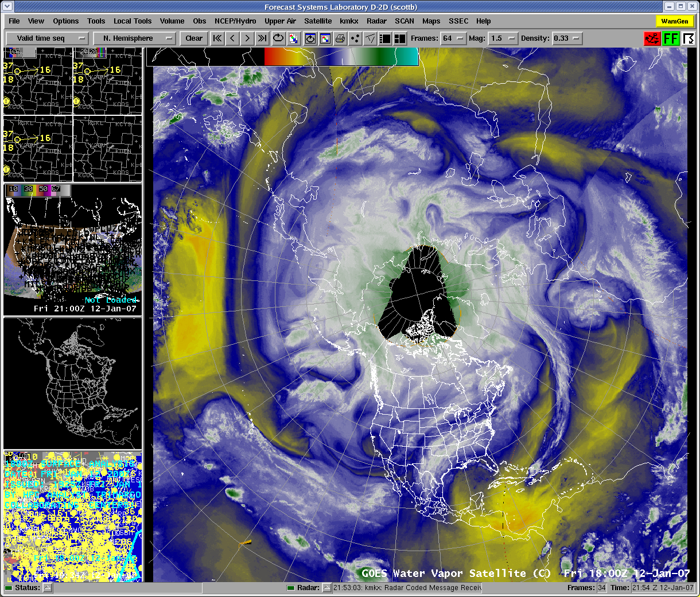Toggle the animation loop icon

tap(278, 38)
